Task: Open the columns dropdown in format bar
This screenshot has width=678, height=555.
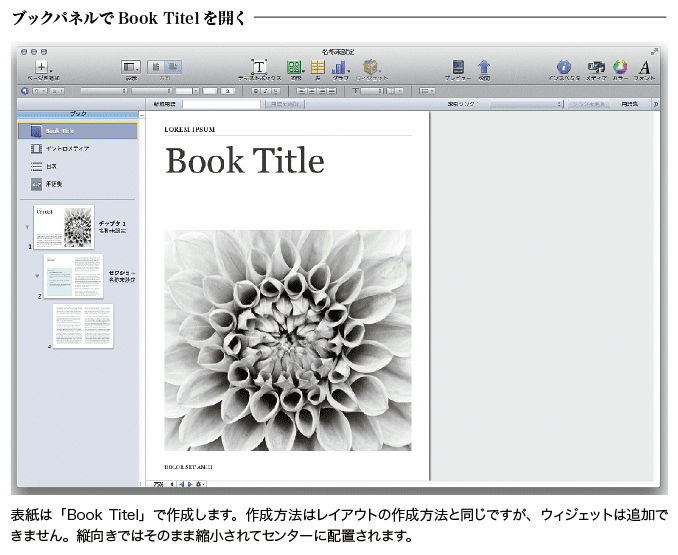Action: (x=395, y=91)
